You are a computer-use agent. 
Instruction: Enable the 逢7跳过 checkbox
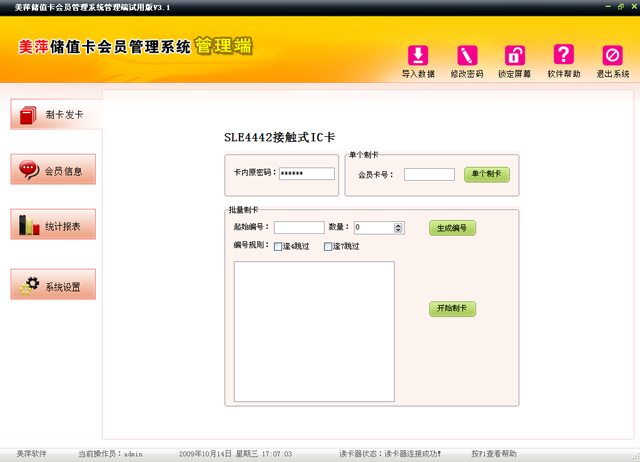[x=328, y=246]
